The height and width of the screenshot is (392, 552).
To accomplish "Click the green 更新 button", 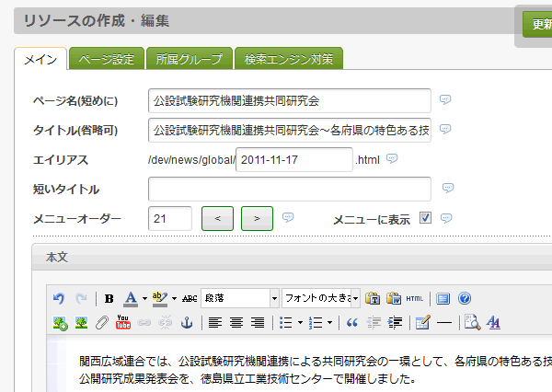I will tap(536, 24).
